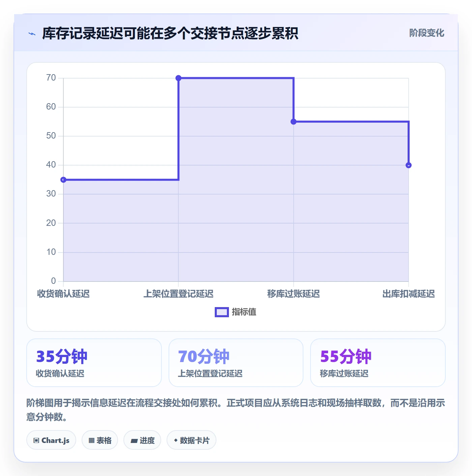Click the data point at 移库过账延迟

tap(294, 122)
